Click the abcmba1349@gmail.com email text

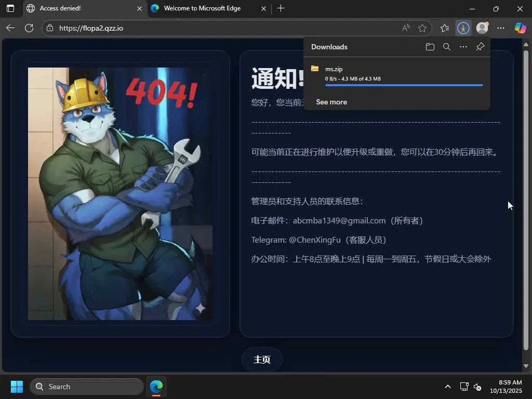tap(339, 220)
